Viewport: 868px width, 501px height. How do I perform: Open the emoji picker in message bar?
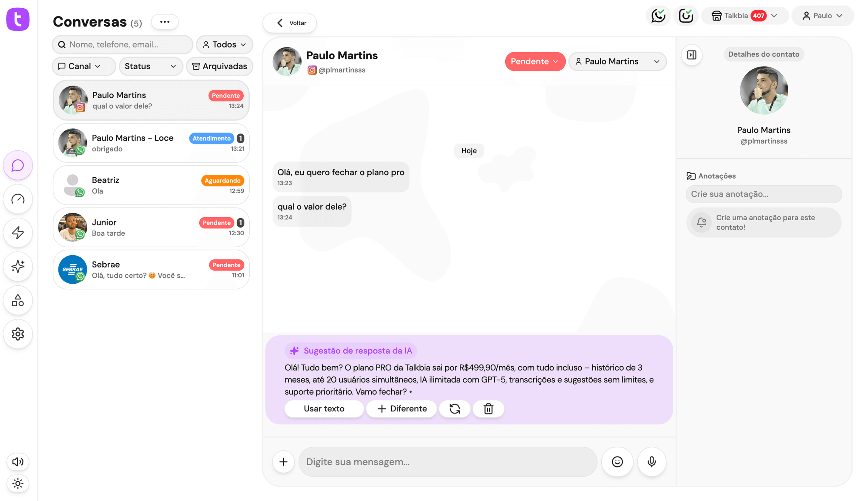pos(617,462)
